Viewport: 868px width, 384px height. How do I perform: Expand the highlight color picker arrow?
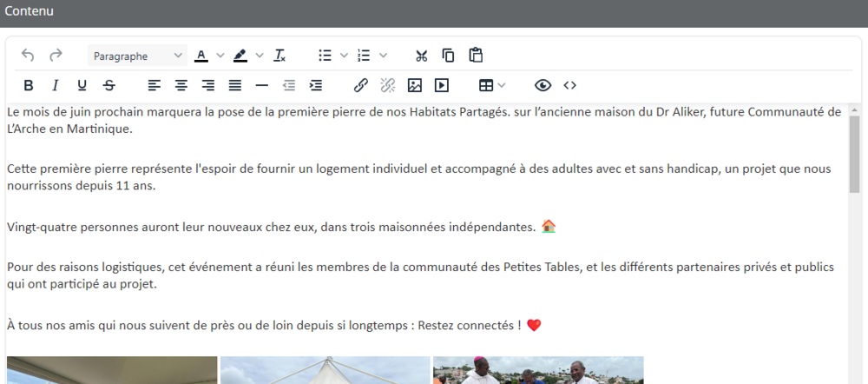tap(259, 56)
